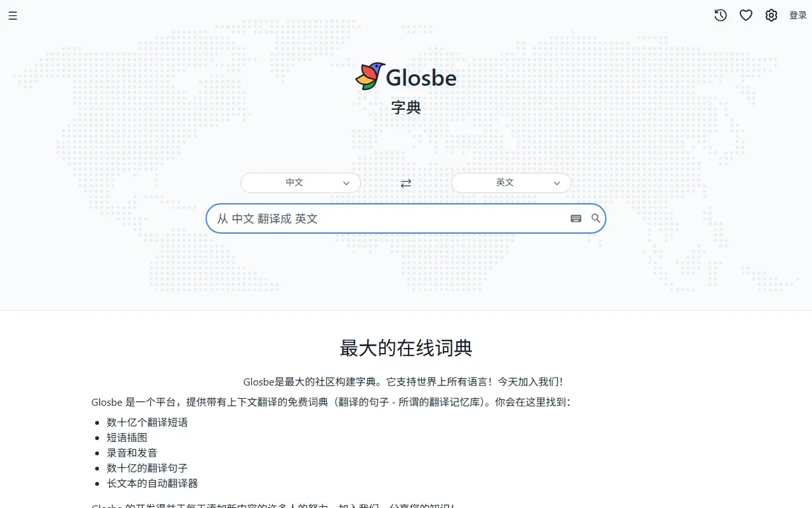Open the settings gear icon
The image size is (812, 508).
tap(771, 15)
